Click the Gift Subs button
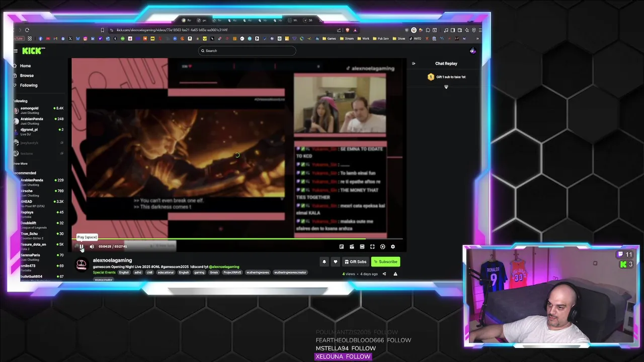Screen dimensions: 644x362 [355, 261]
